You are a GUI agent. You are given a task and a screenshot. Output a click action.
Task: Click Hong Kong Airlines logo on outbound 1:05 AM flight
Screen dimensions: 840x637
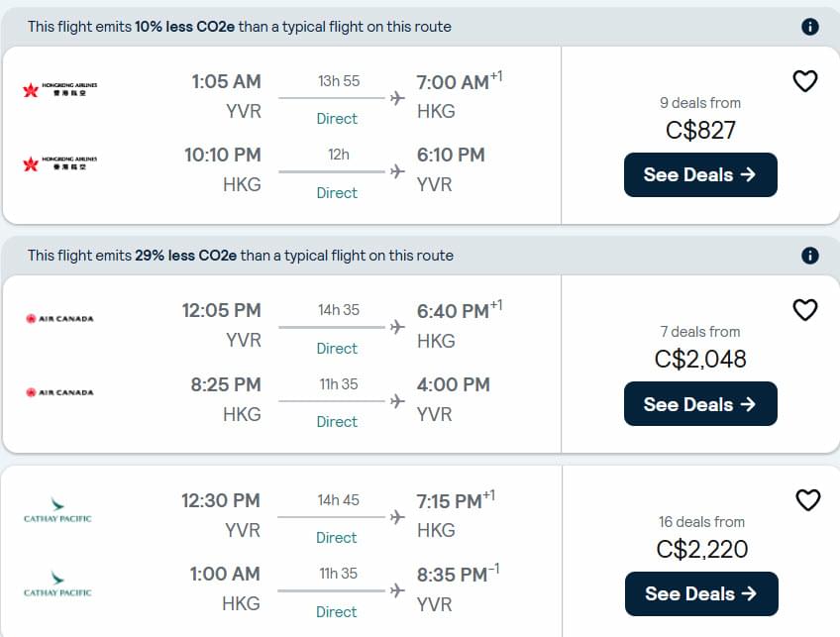point(60,89)
